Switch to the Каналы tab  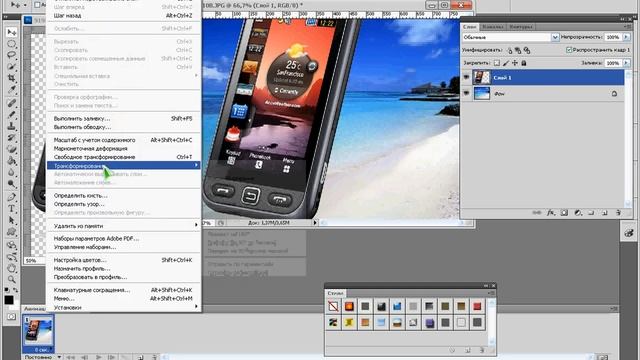click(493, 27)
